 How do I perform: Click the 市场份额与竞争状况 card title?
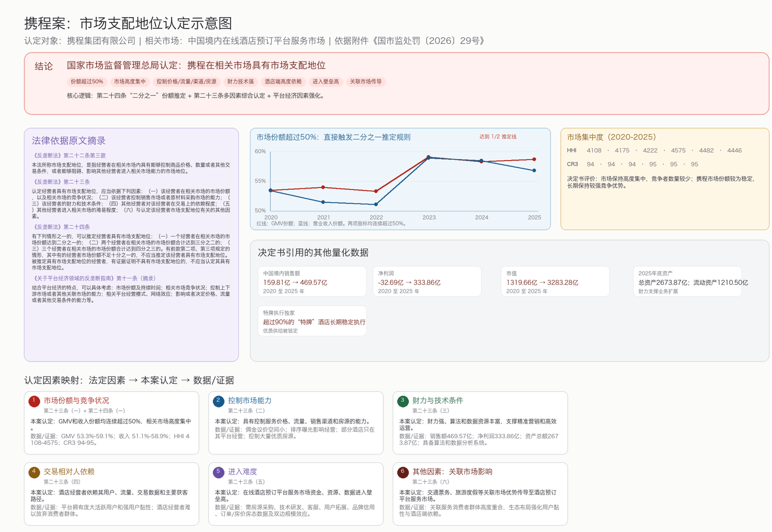pos(76,400)
